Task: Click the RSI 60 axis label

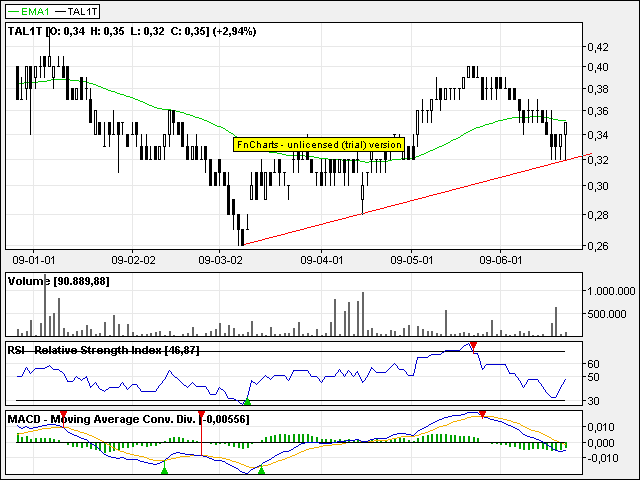Action: 593,364
